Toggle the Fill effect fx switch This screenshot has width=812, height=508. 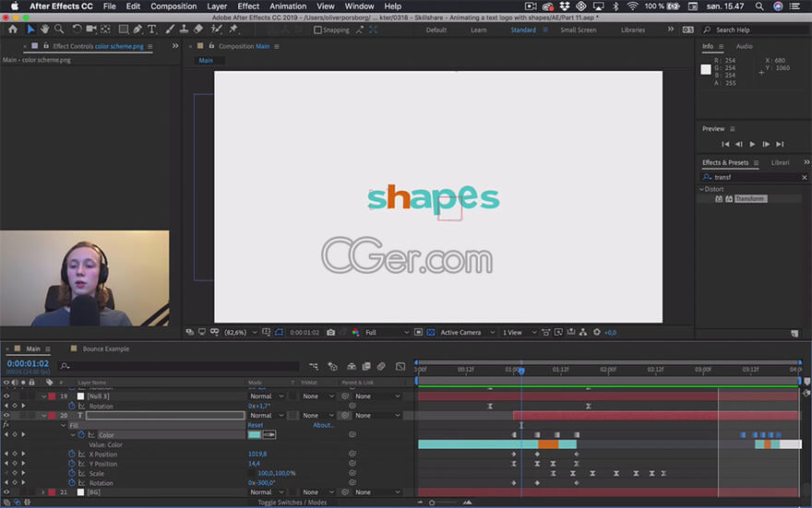tap(6, 425)
